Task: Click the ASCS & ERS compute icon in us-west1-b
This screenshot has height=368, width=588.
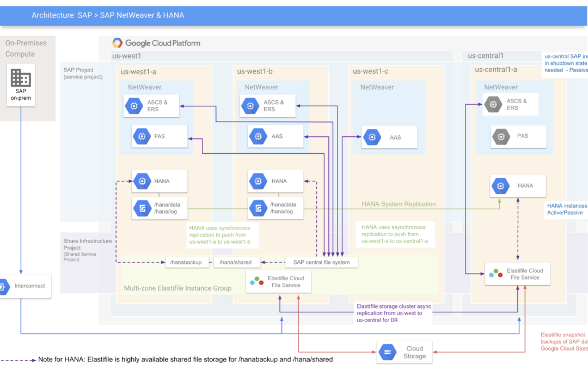Action: 250,106
